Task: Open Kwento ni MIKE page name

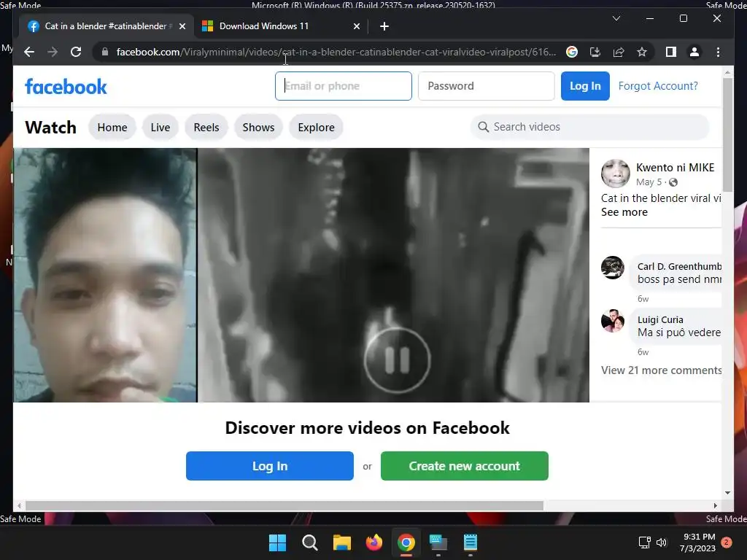Action: (675, 168)
